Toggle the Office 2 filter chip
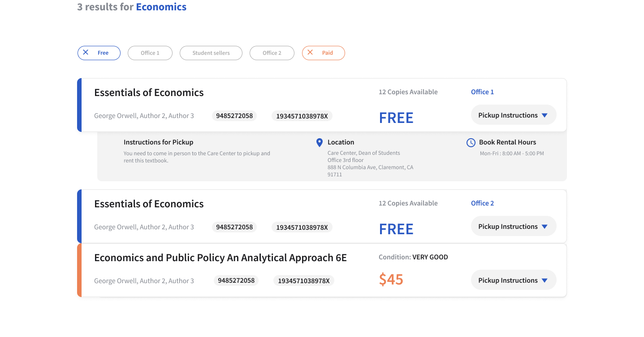The height and width of the screenshot is (337, 644). click(x=272, y=53)
